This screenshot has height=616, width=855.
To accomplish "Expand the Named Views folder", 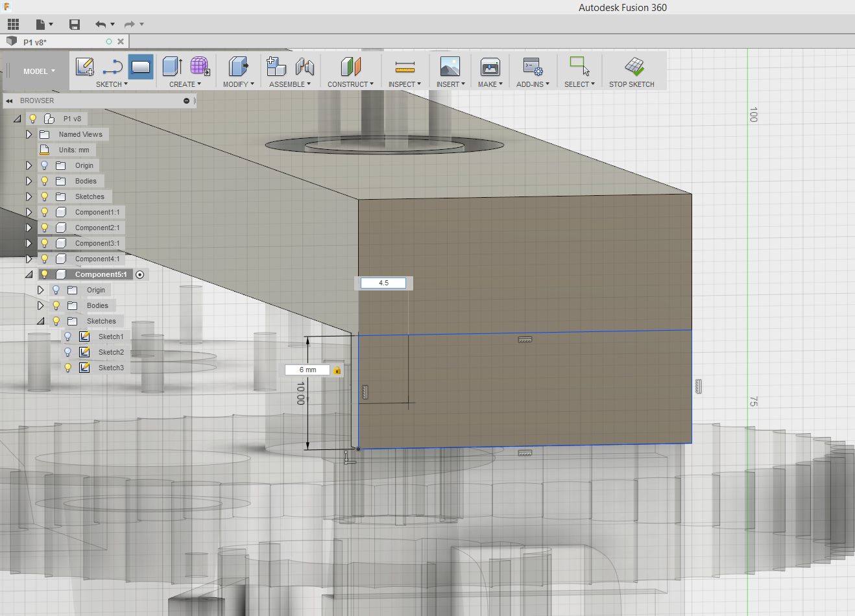I will (29, 134).
